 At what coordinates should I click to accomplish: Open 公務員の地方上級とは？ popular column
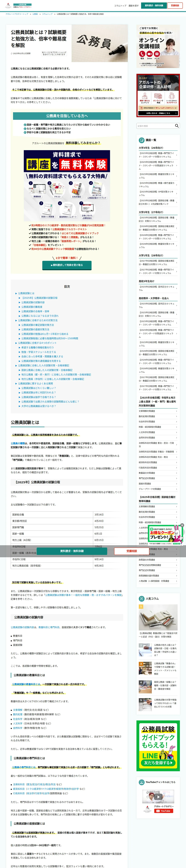click(x=158, y=650)
